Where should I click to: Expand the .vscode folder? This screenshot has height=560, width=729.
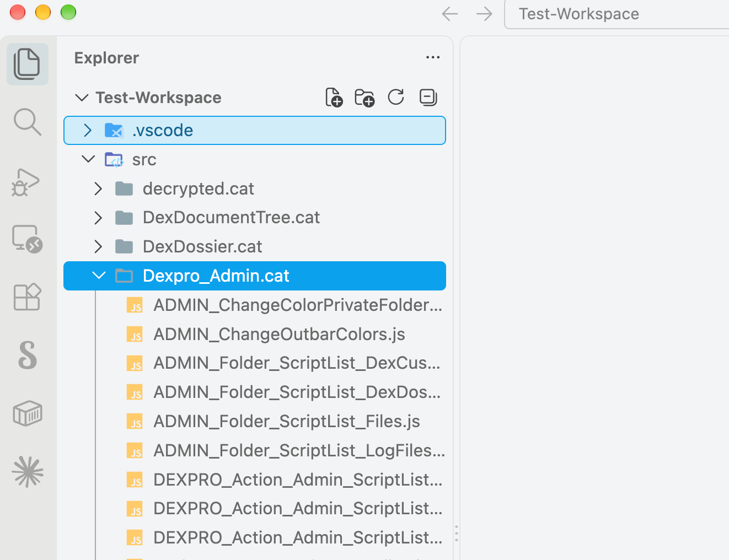click(x=254, y=131)
